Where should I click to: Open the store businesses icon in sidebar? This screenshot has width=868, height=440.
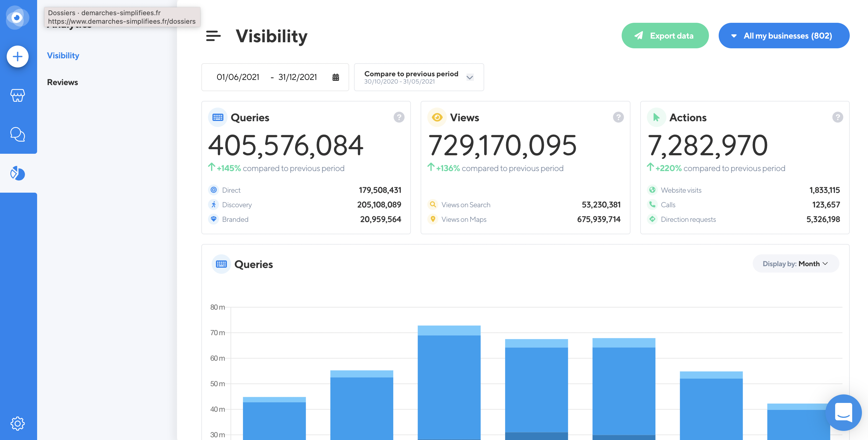tap(18, 96)
